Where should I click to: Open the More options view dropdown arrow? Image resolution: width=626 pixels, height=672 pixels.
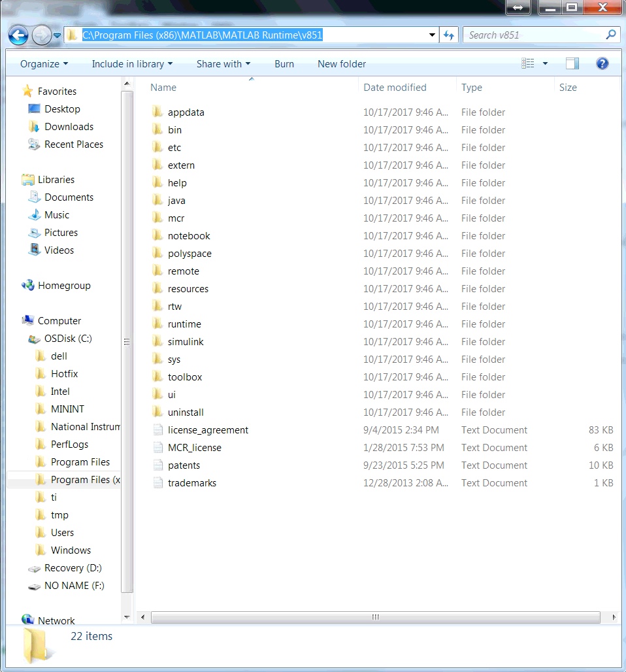545,63
